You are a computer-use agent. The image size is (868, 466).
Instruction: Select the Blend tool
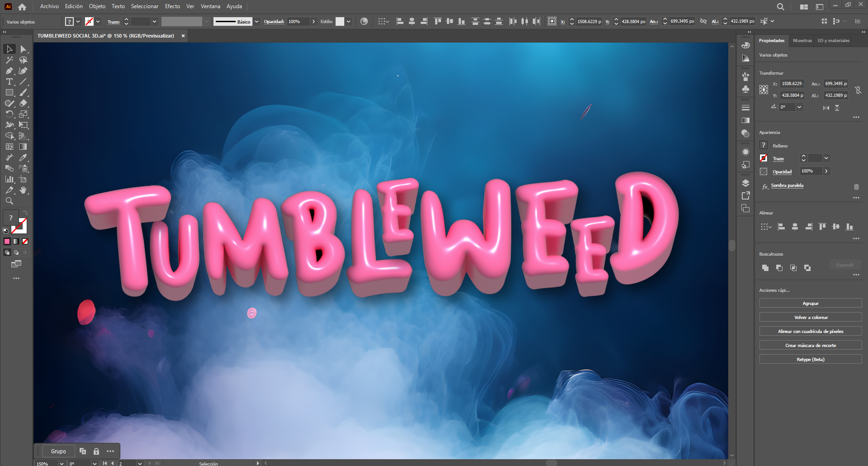(9, 168)
